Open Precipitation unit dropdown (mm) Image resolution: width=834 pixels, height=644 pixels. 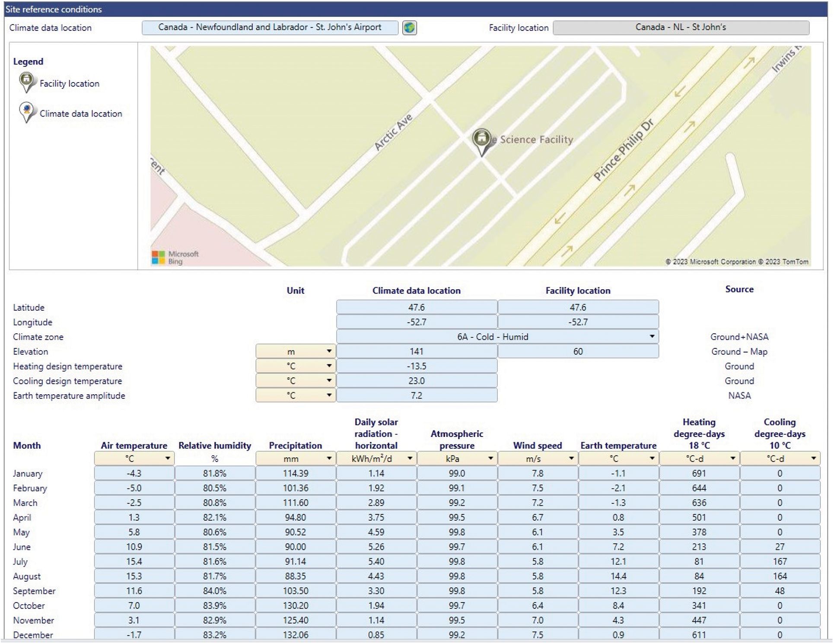click(329, 459)
